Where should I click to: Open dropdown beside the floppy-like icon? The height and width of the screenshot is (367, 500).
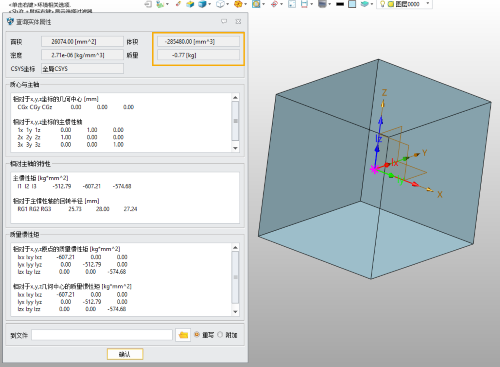[x=311, y=4]
